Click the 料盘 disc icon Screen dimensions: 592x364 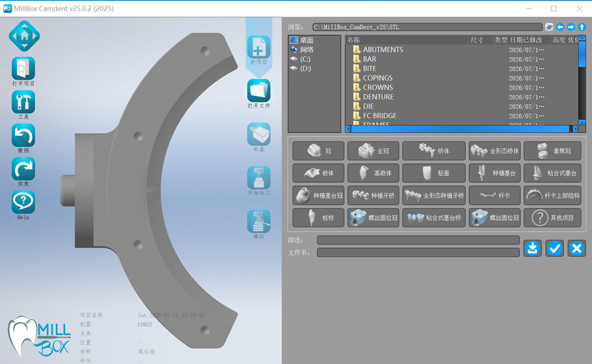tap(259, 134)
